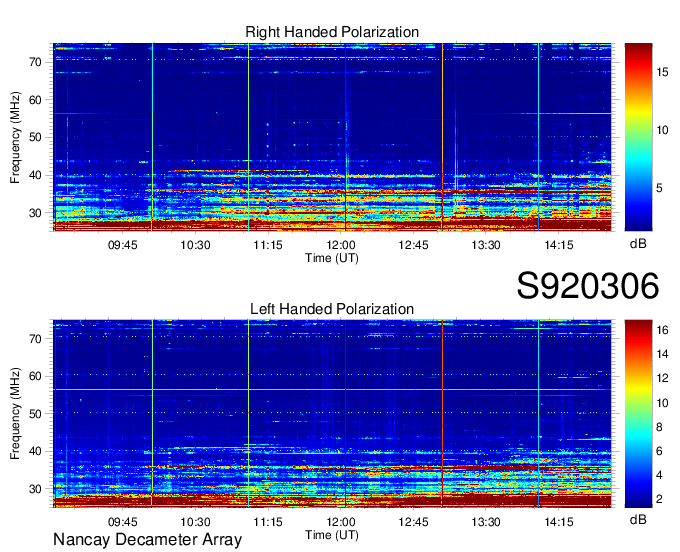680x552 pixels.
Task: Click the 09:45 time tick of Left Handed plot
Action: click(x=123, y=522)
